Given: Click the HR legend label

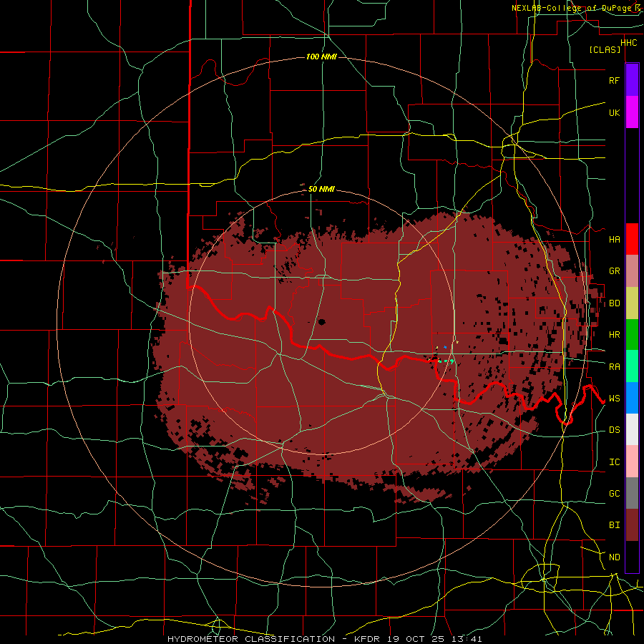Looking at the screenshot, I should tap(614, 335).
